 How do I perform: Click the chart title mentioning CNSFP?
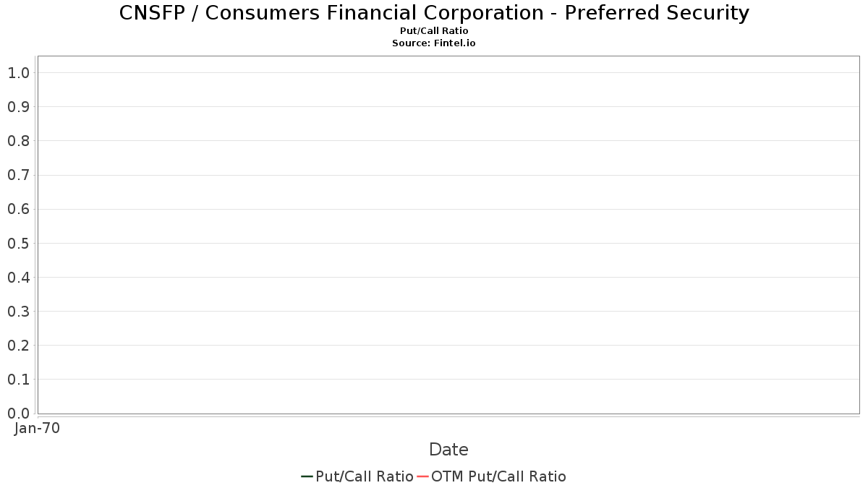(x=434, y=13)
